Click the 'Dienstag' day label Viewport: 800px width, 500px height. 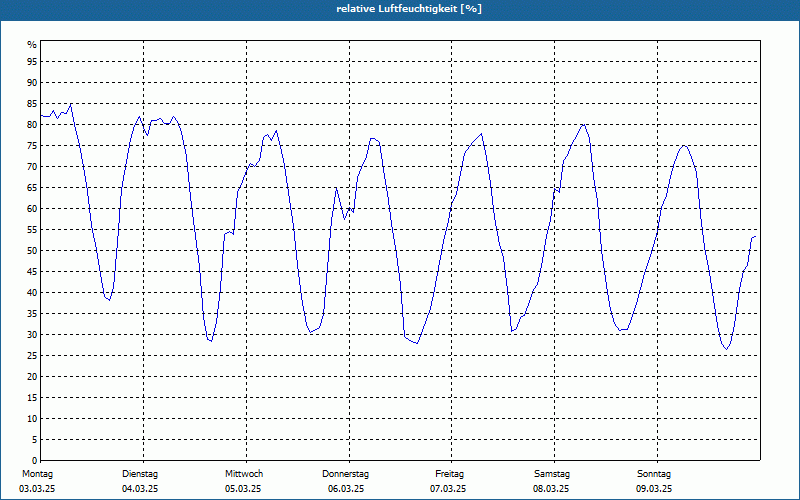tap(140, 474)
